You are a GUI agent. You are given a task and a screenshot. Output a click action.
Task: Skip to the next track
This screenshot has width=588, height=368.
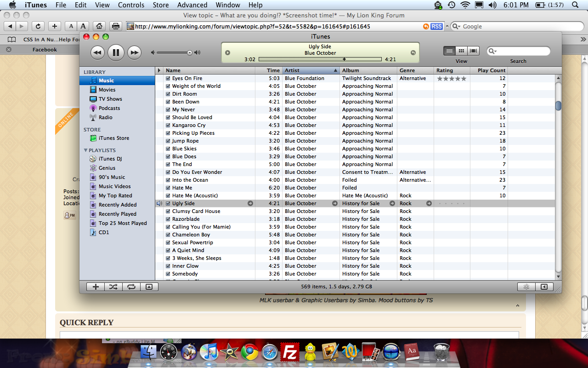(x=134, y=52)
